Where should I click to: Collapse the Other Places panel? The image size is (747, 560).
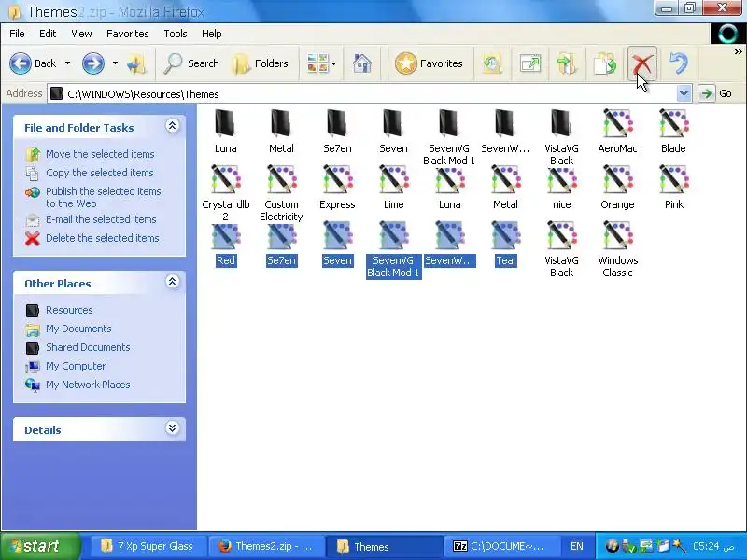tap(172, 282)
